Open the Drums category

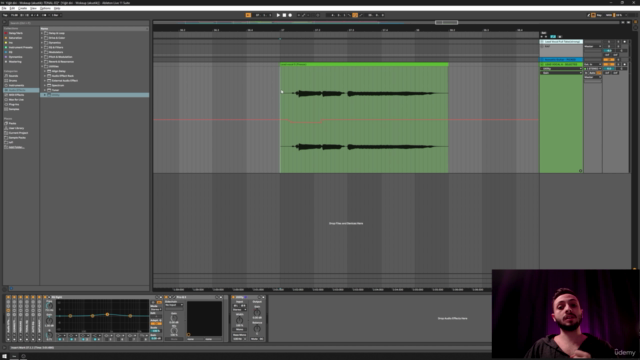(x=13, y=80)
